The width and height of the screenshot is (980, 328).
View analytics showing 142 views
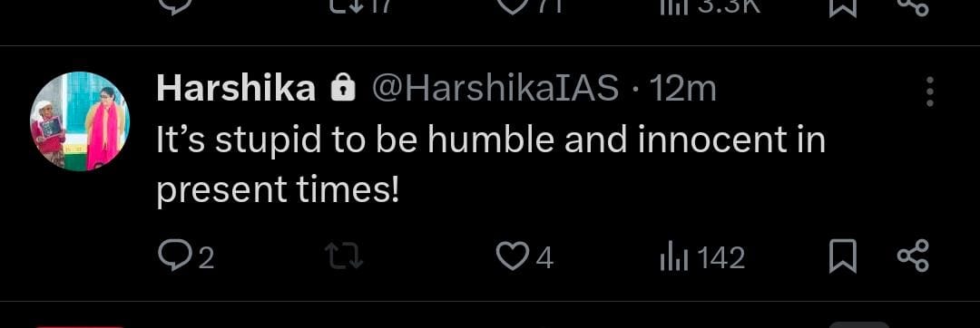(x=701, y=257)
